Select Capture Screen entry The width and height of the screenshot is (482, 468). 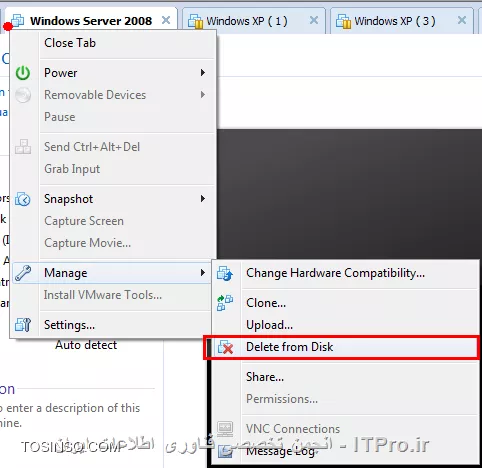tap(112, 221)
